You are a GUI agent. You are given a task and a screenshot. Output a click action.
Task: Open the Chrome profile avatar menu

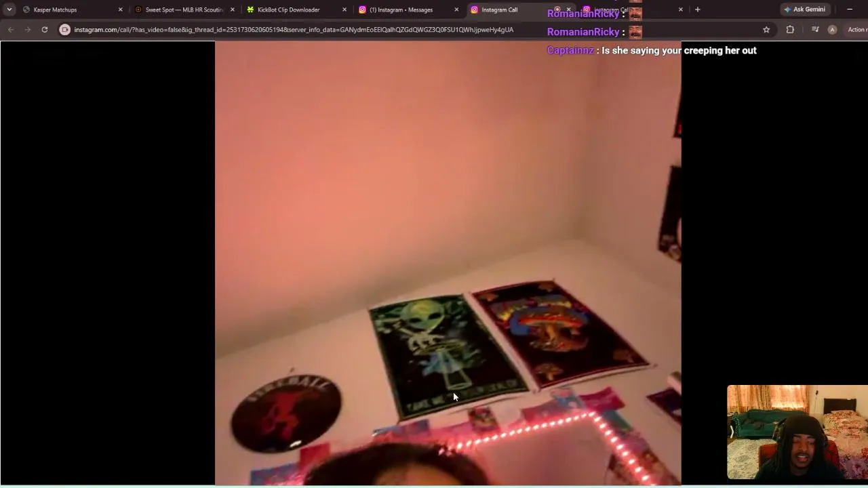click(832, 30)
